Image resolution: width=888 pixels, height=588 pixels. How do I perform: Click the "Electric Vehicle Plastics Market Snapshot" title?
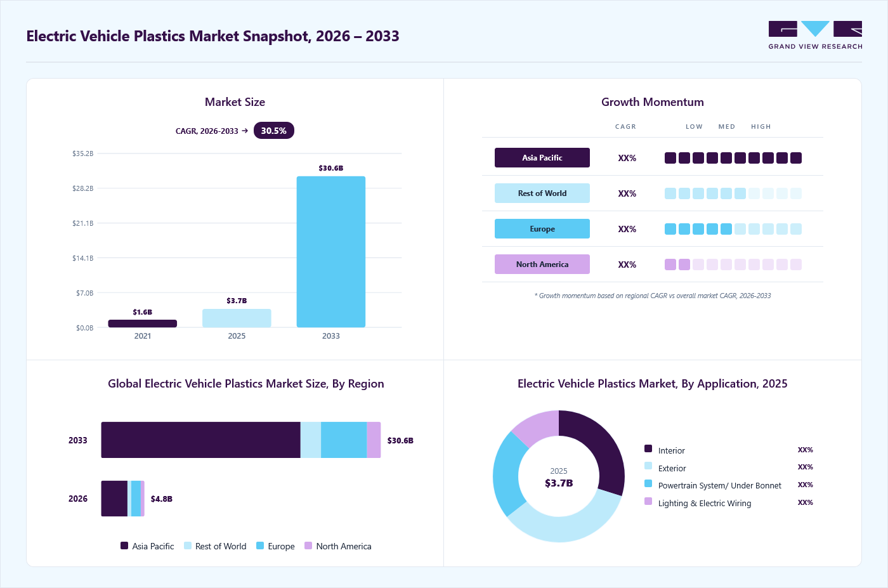[x=213, y=36]
